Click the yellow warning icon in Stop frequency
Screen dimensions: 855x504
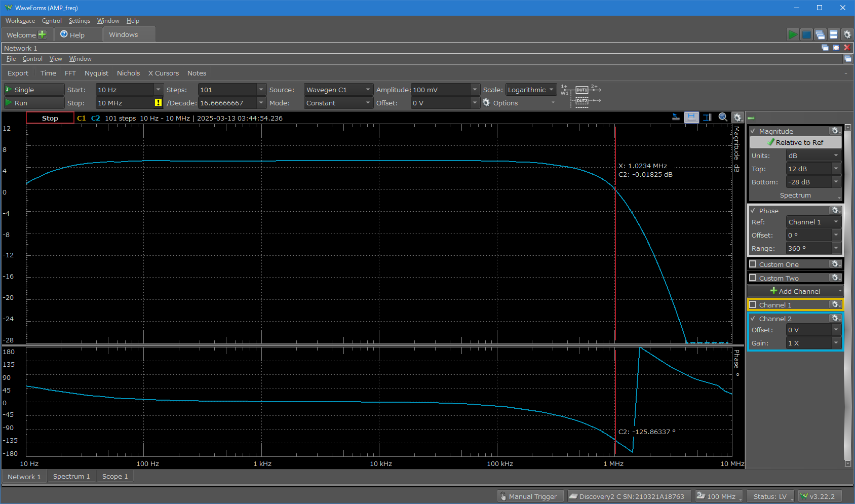158,102
